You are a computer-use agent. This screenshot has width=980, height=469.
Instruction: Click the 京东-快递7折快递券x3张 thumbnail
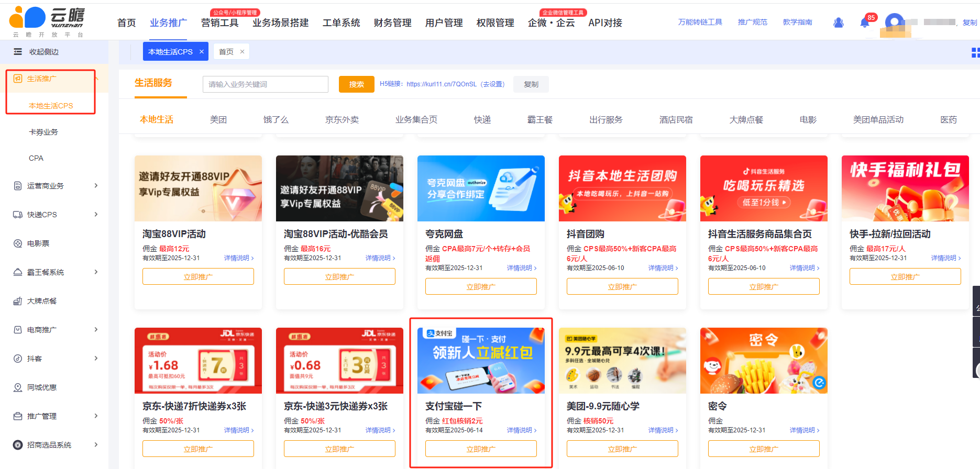pyautogui.click(x=198, y=361)
